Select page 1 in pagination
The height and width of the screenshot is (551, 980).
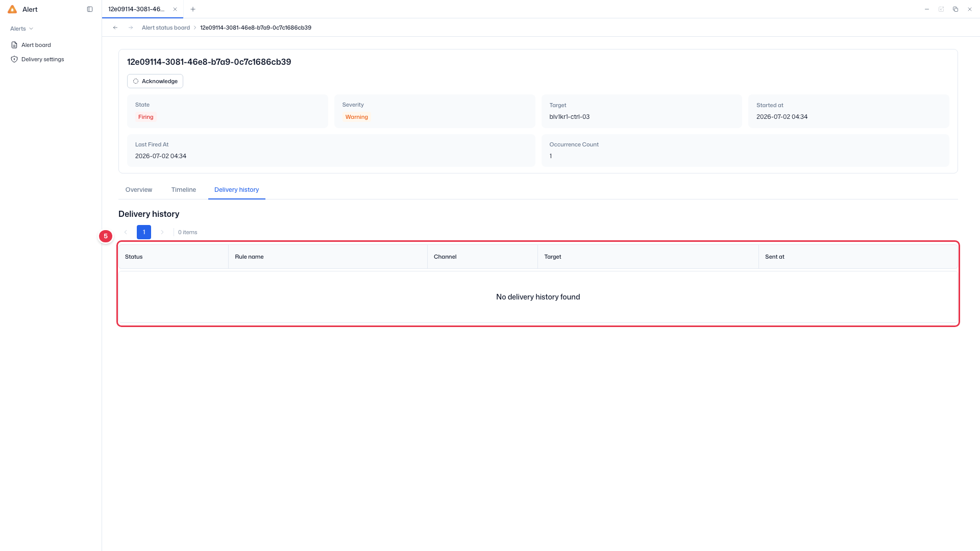(144, 232)
